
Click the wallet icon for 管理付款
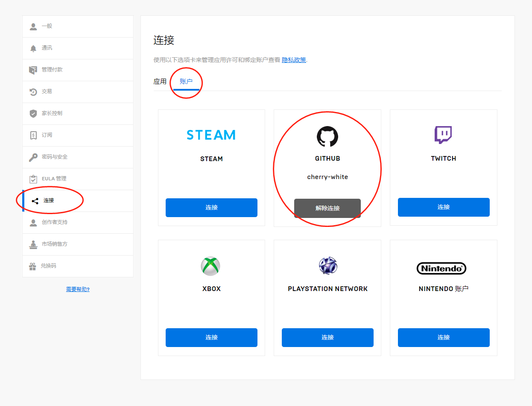(33, 70)
